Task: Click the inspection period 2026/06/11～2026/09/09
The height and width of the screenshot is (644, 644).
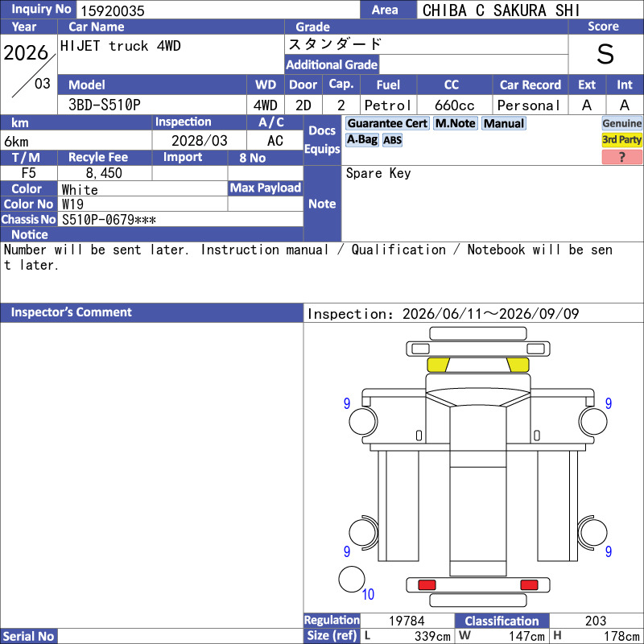Action: point(491,314)
